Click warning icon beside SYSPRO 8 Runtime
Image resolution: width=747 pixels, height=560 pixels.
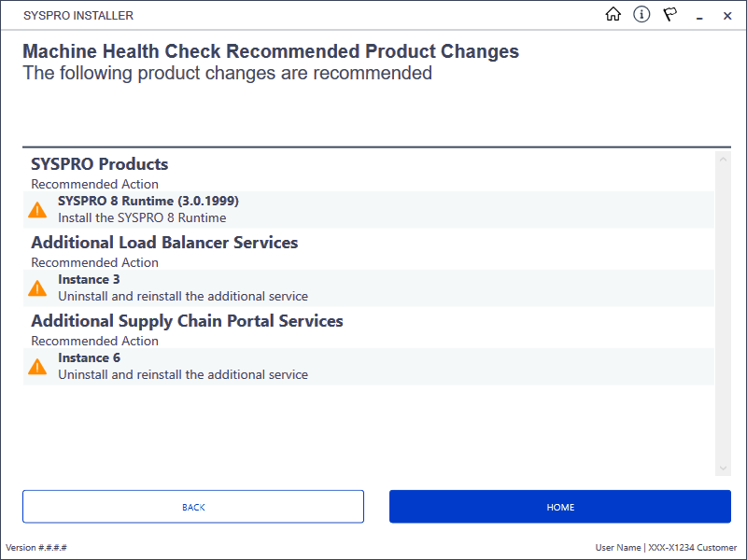(x=37, y=210)
